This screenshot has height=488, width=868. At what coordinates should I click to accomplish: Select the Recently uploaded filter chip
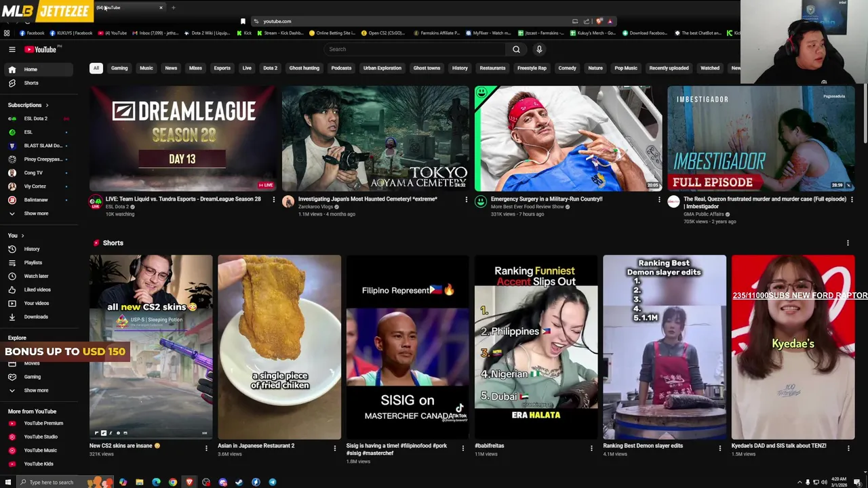[x=669, y=68]
